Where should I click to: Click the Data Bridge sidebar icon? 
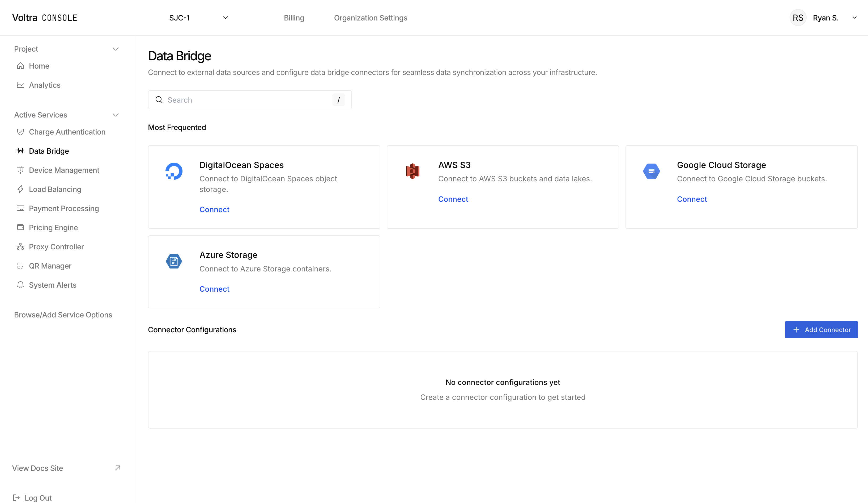[x=20, y=151]
